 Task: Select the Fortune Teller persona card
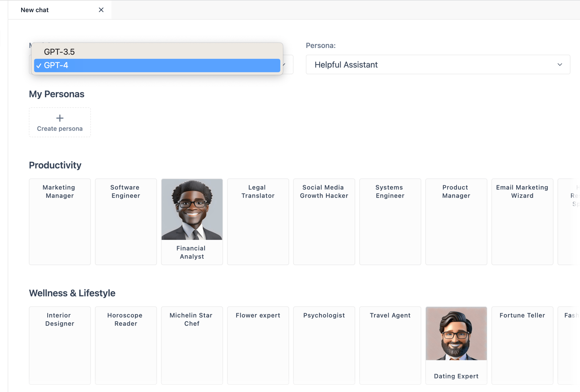522,346
